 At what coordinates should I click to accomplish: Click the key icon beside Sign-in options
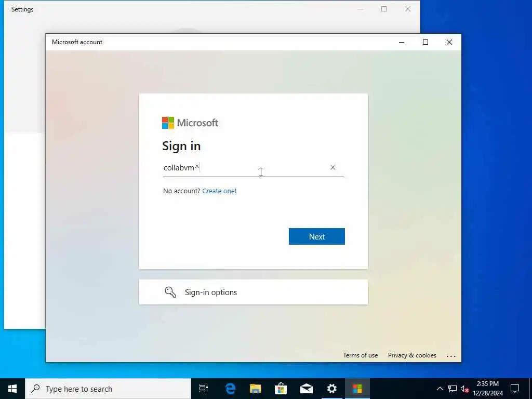pyautogui.click(x=170, y=292)
